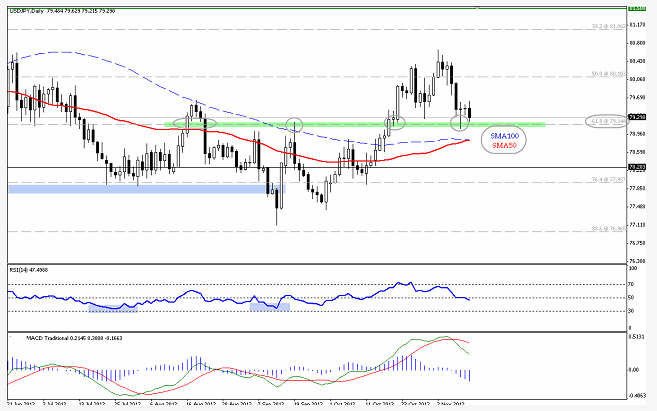This screenshot has width=657, height=411.
Task: Click the SMA50 legend label
Action: 504,145
